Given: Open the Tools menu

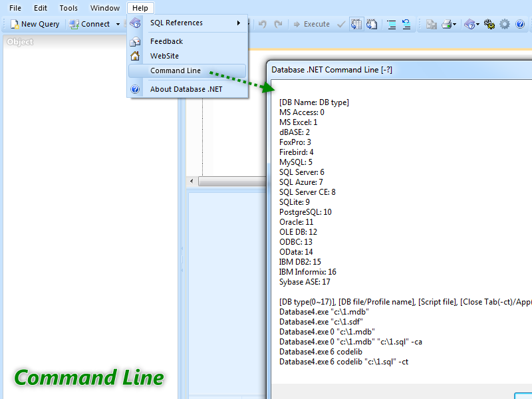Looking at the screenshot, I should click(x=68, y=8).
